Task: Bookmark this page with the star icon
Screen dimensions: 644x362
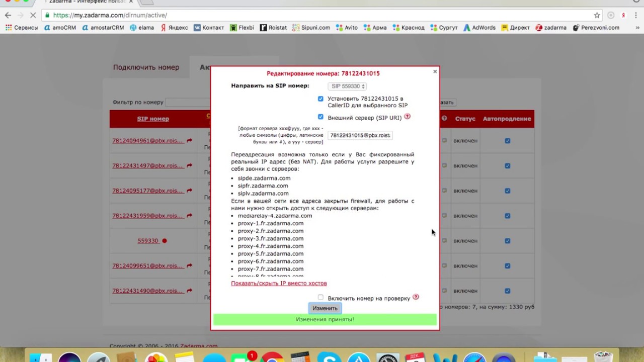Action: click(x=597, y=15)
